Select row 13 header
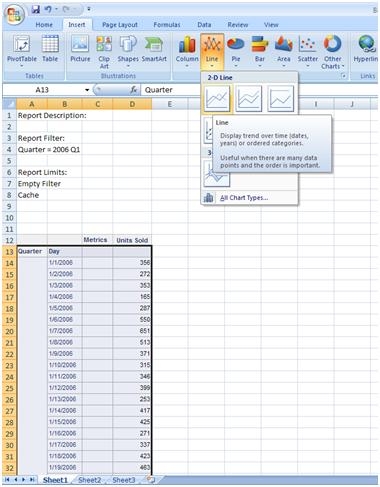 9,252
